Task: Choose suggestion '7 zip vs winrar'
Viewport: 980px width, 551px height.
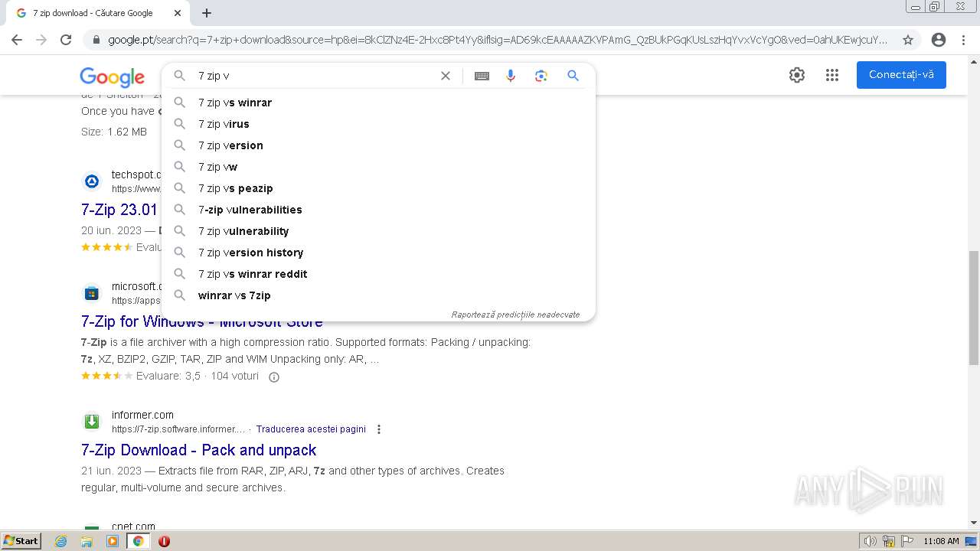Action: coord(378,103)
